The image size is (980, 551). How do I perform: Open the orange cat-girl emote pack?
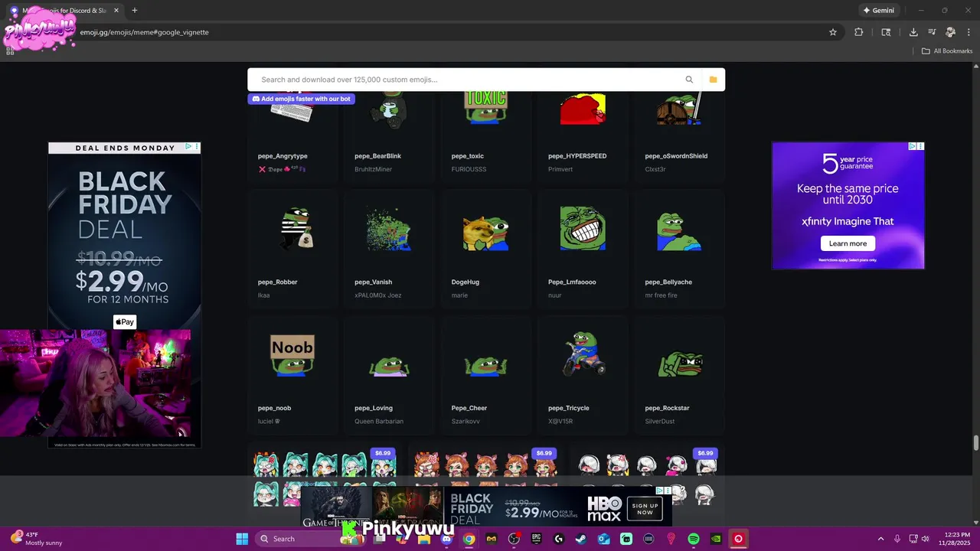tap(485, 467)
